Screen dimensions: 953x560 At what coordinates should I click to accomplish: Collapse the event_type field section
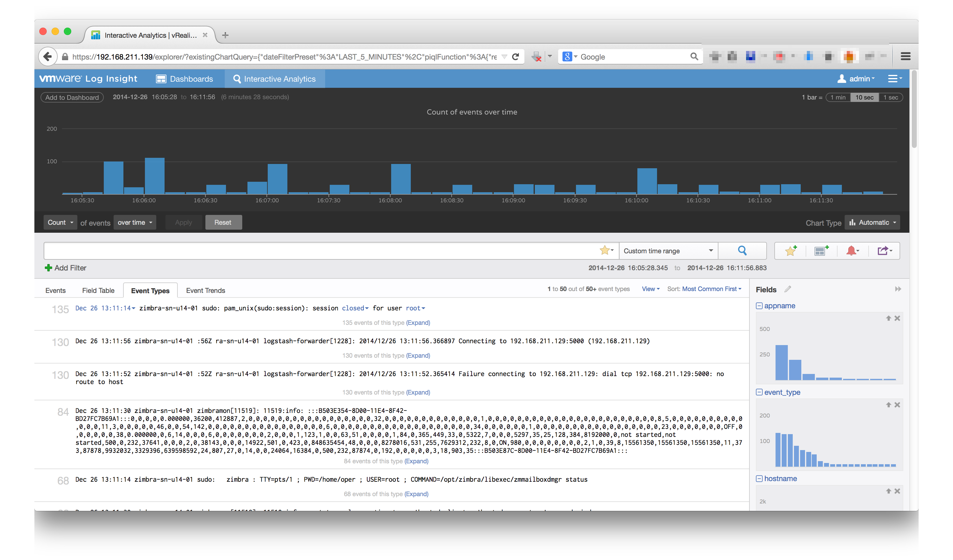[759, 392]
